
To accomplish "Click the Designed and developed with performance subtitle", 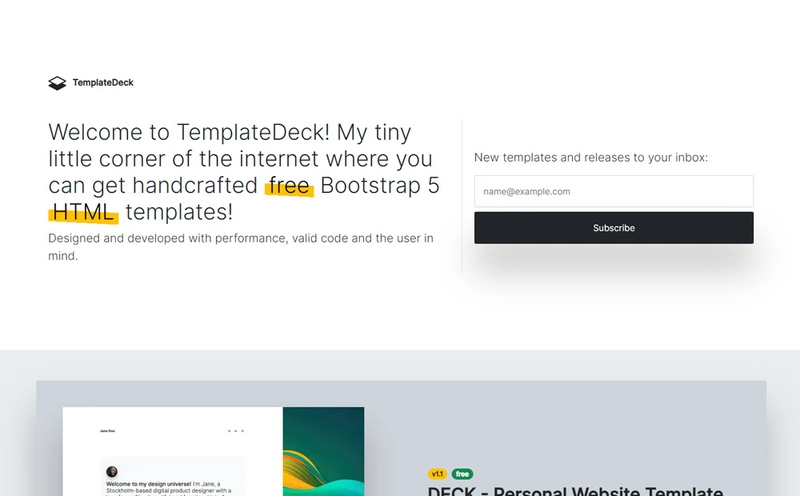I will 241,247.
